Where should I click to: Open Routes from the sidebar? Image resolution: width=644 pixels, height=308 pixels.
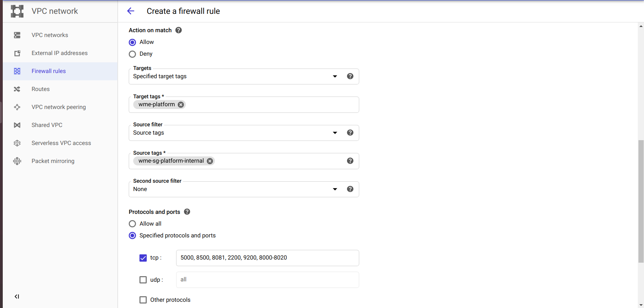[x=40, y=89]
